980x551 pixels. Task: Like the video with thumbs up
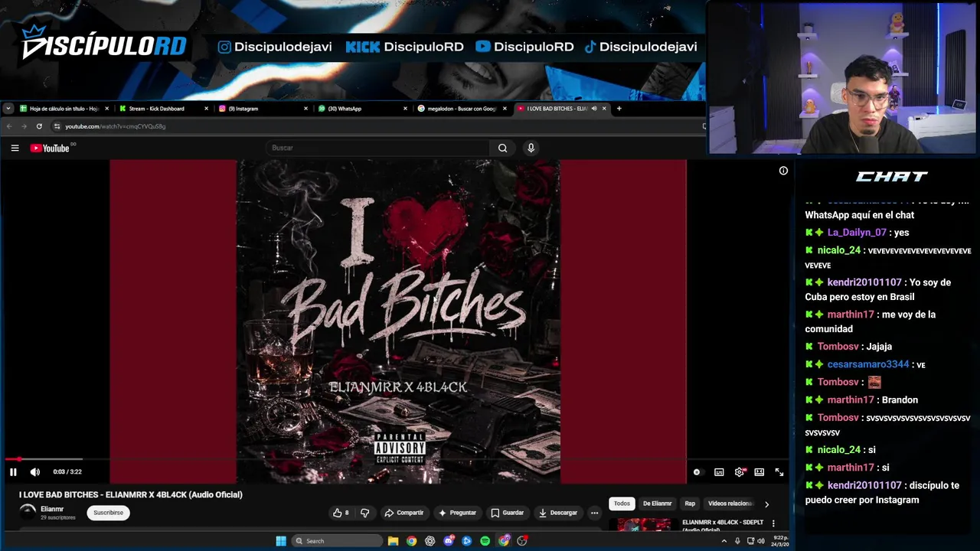point(341,513)
